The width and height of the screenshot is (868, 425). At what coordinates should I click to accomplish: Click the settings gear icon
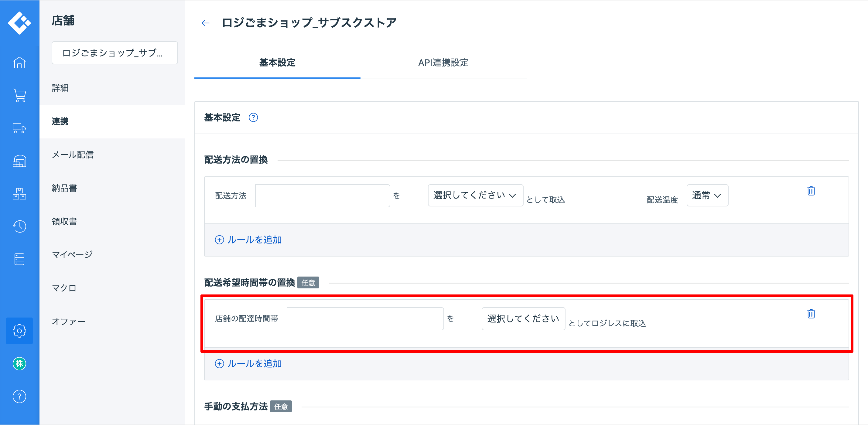19,331
